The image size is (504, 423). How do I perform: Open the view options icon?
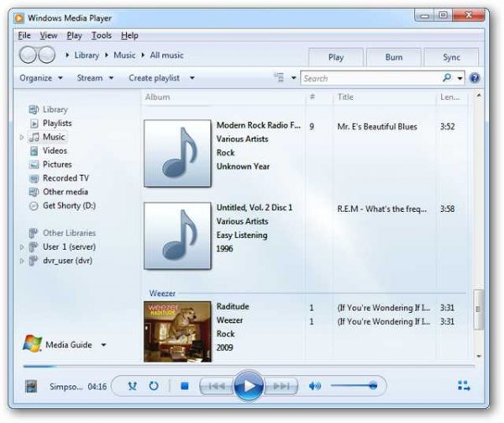[279, 78]
